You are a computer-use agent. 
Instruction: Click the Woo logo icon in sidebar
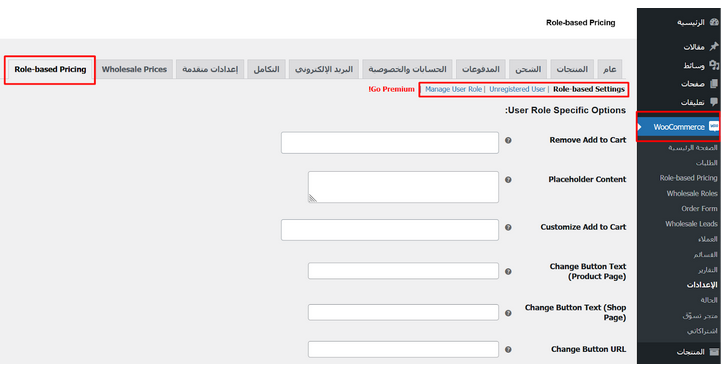tap(714, 126)
